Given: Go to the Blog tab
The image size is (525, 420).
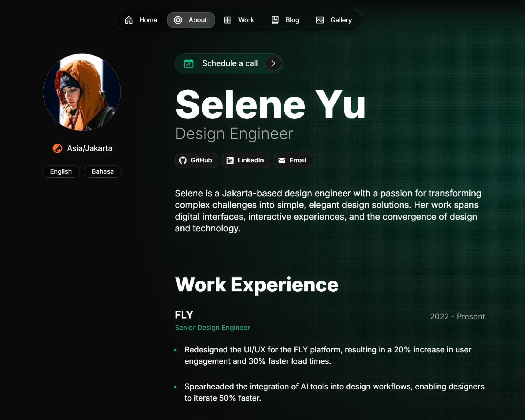Looking at the screenshot, I should pos(285,20).
